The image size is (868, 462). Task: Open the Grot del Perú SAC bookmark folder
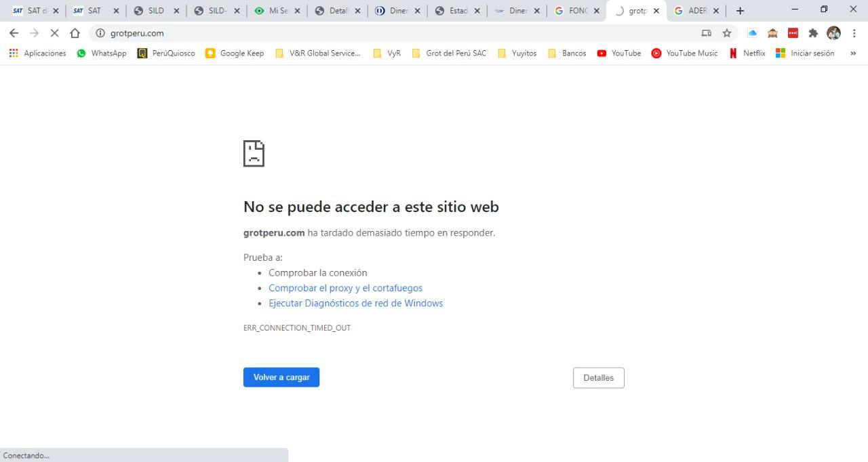pos(449,54)
